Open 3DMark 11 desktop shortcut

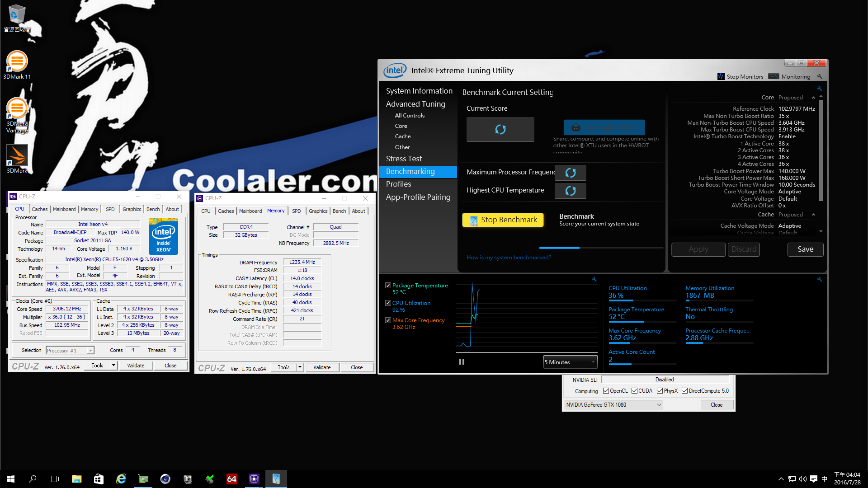click(17, 65)
